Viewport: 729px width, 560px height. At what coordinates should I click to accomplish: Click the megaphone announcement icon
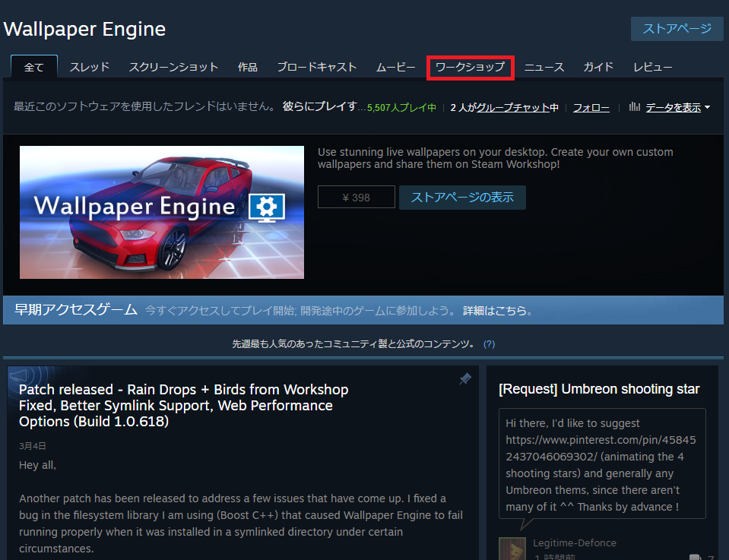[x=20, y=375]
